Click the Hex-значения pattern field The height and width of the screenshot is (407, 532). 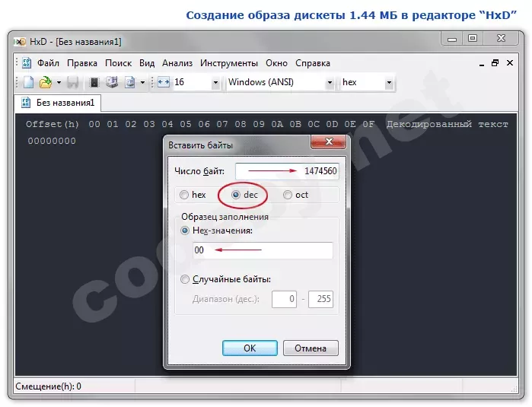[x=263, y=250]
